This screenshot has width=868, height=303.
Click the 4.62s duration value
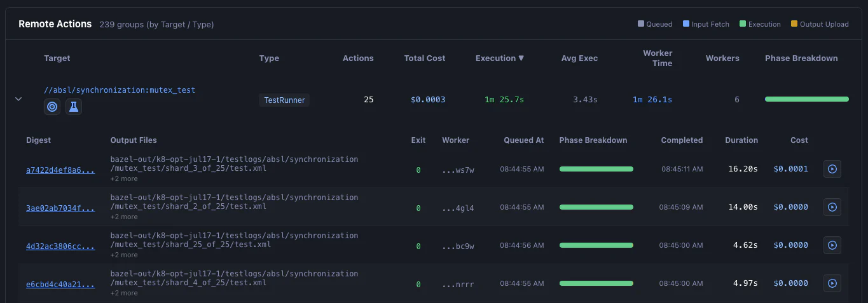click(745, 245)
